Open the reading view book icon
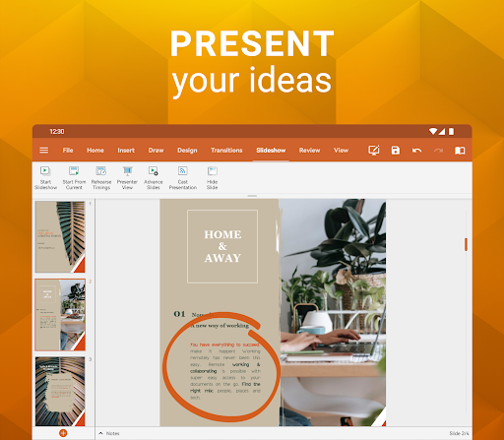504x440 pixels. coord(460,151)
